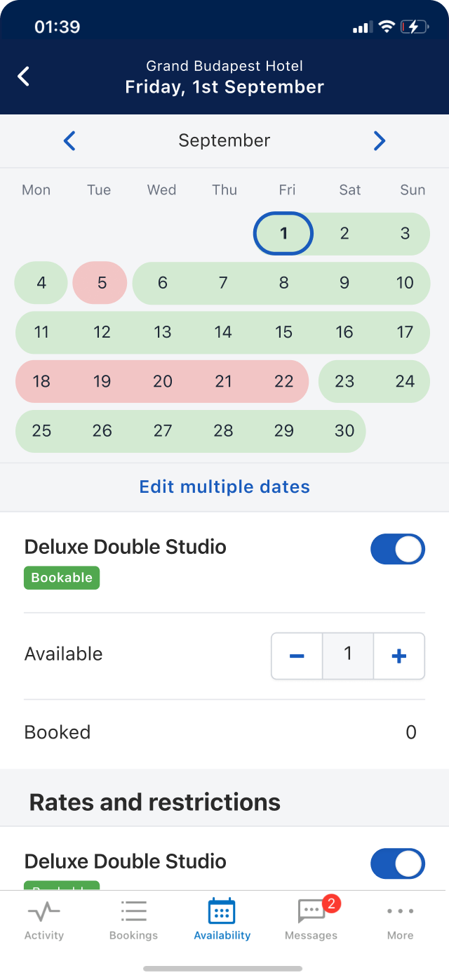Decrease available rooms with minus button

297,656
